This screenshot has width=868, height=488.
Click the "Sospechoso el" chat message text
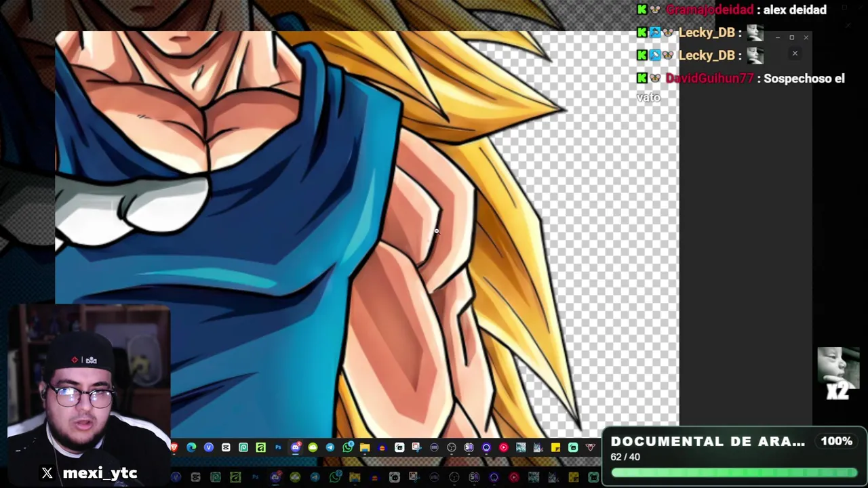tap(804, 79)
